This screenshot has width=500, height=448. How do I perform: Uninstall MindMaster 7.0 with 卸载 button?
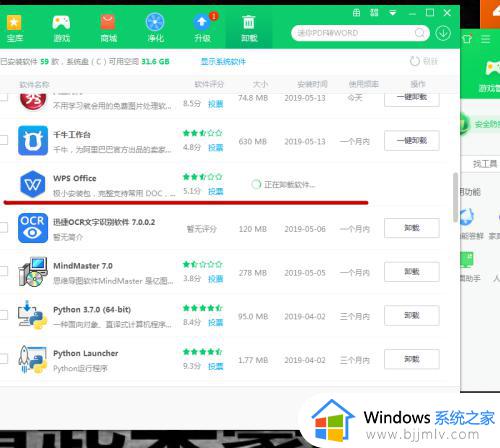412,272
